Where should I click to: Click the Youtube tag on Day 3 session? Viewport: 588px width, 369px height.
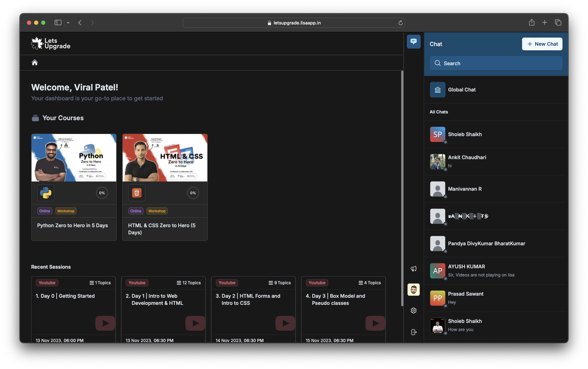pos(317,283)
